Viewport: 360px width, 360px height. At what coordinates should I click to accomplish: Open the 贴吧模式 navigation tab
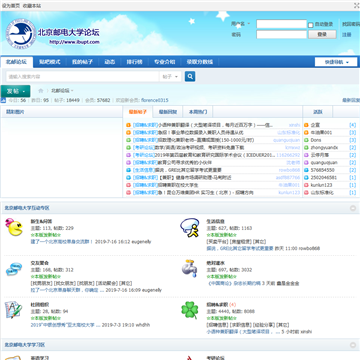click(50, 62)
